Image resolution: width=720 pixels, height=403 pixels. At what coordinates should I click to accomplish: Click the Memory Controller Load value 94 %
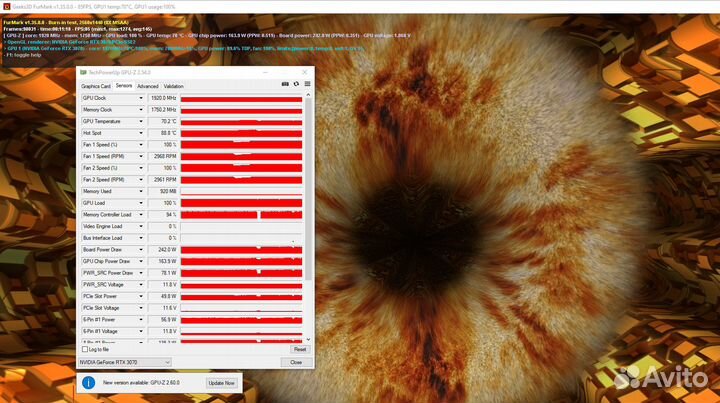[x=163, y=215]
